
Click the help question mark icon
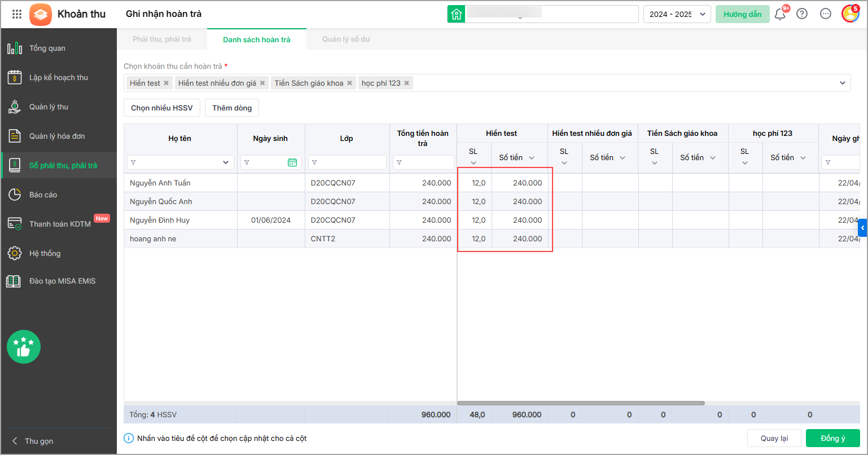coord(801,14)
